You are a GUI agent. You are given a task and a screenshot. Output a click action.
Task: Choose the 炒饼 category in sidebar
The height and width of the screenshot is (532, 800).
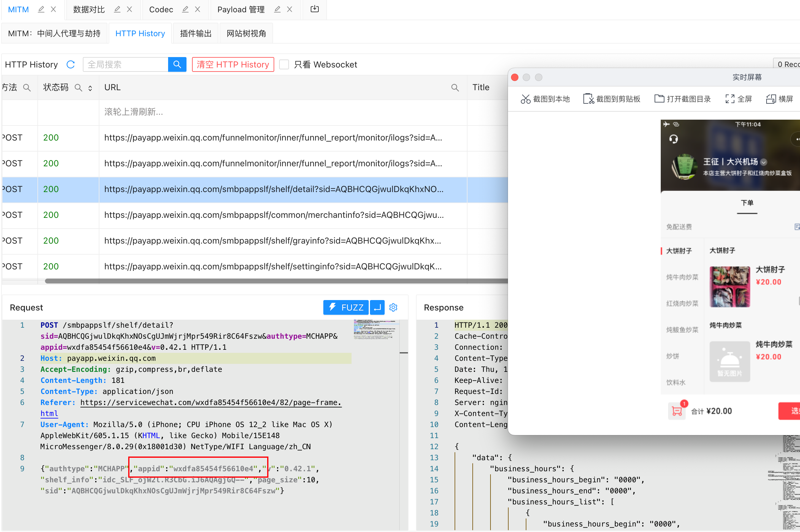[x=672, y=356]
